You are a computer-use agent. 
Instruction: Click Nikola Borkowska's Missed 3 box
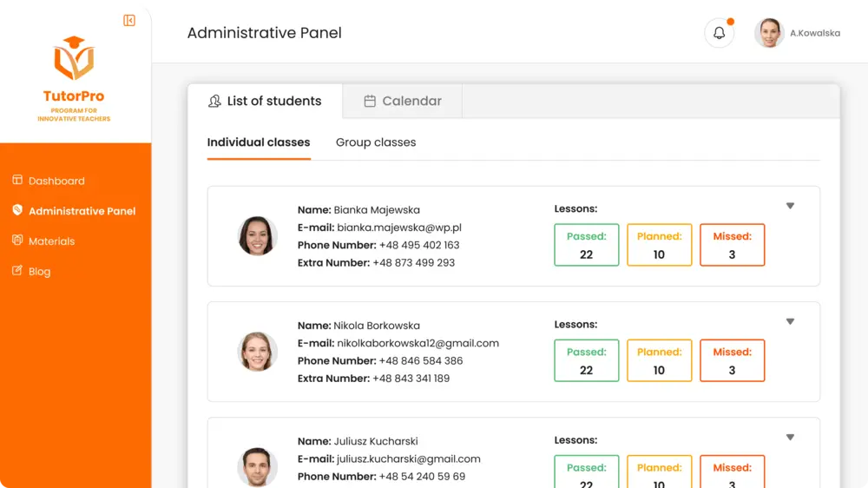(x=732, y=360)
